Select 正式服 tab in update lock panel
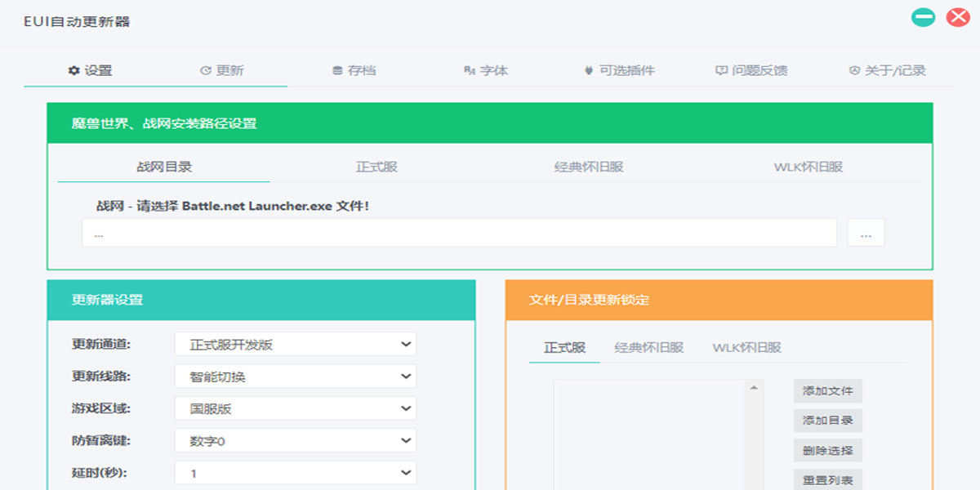The width and height of the screenshot is (980, 490). coord(564,347)
